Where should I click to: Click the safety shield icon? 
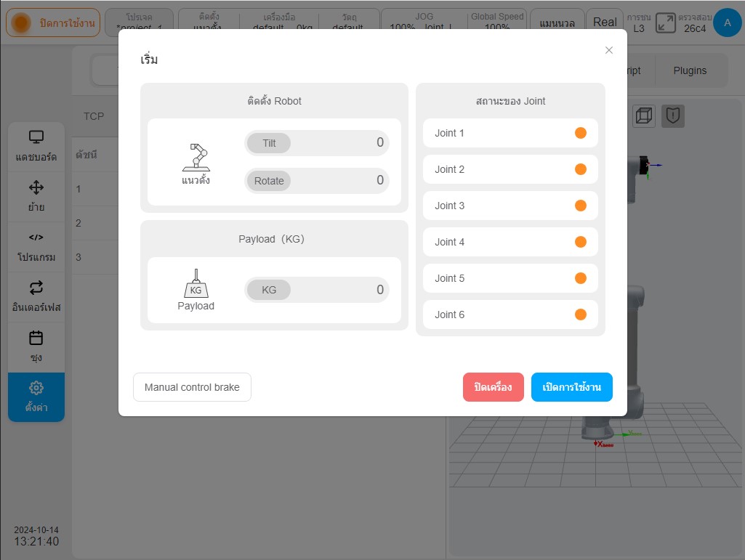click(673, 116)
